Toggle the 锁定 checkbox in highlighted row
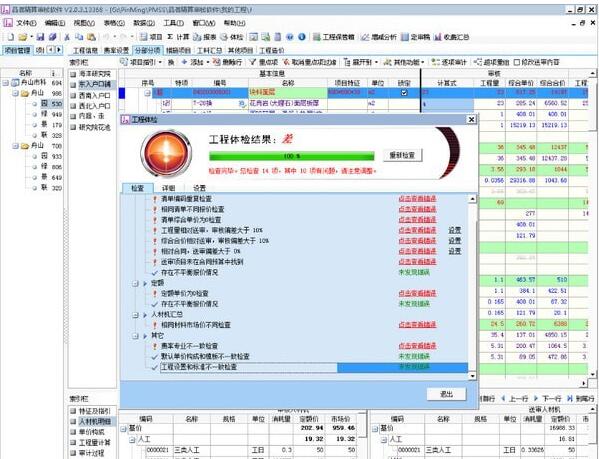Viewport: 599px width, 459px height. point(404,92)
